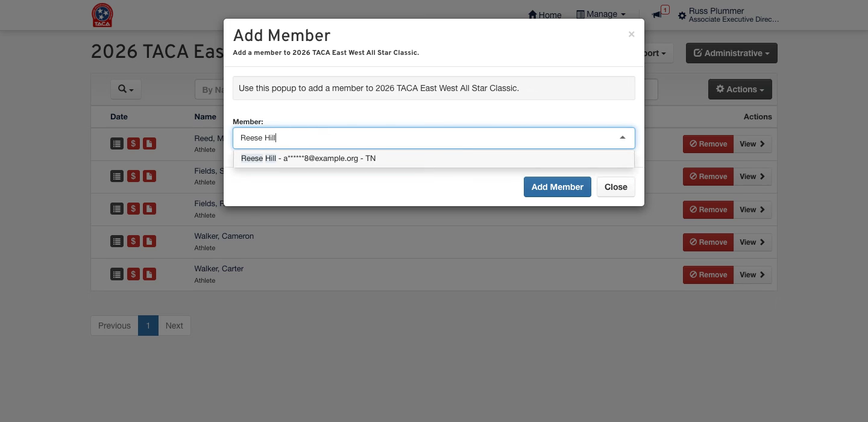Viewport: 868px width, 422px height.
Task: Close the Add Member dialog with X
Action: (x=631, y=34)
